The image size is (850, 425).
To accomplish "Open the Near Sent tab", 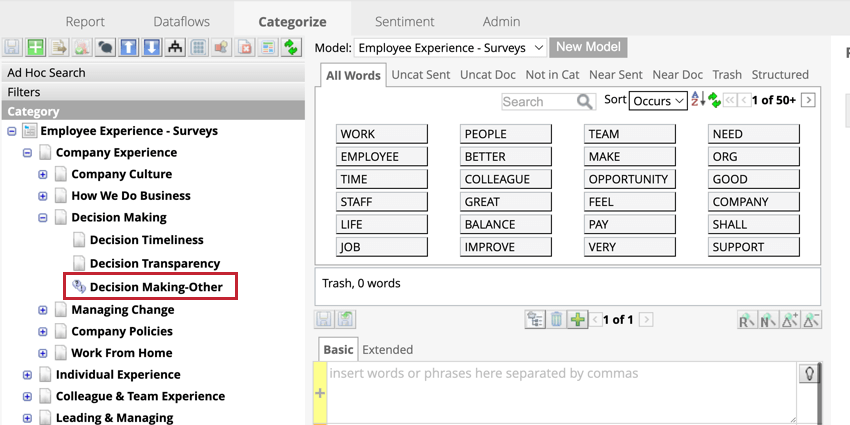I will [616, 75].
